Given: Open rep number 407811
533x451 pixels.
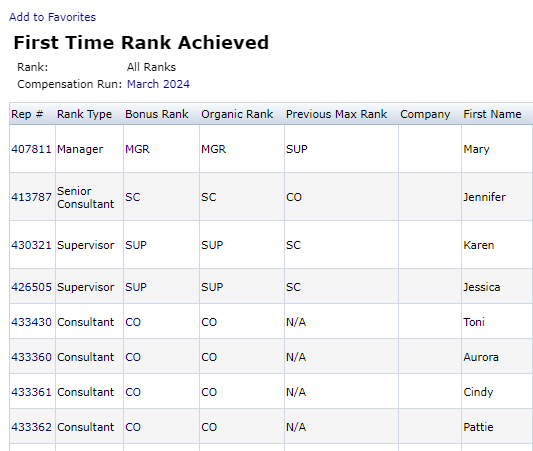Looking at the screenshot, I should tap(31, 149).
